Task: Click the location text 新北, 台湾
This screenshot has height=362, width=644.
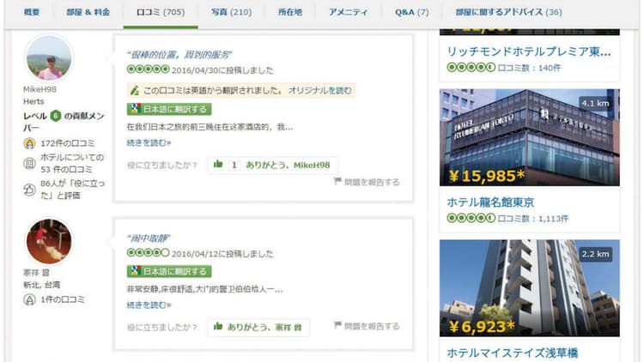Action: tap(41, 285)
